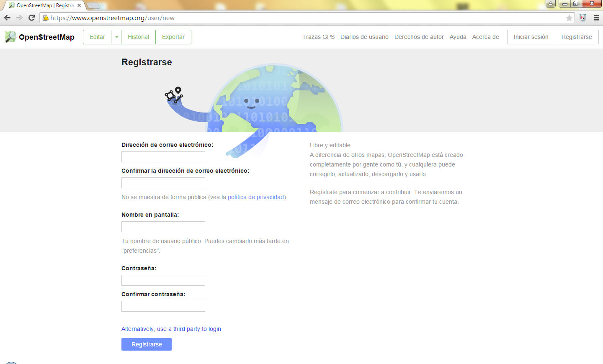Click the OpenStreetMap magnifier logo icon

10,37
